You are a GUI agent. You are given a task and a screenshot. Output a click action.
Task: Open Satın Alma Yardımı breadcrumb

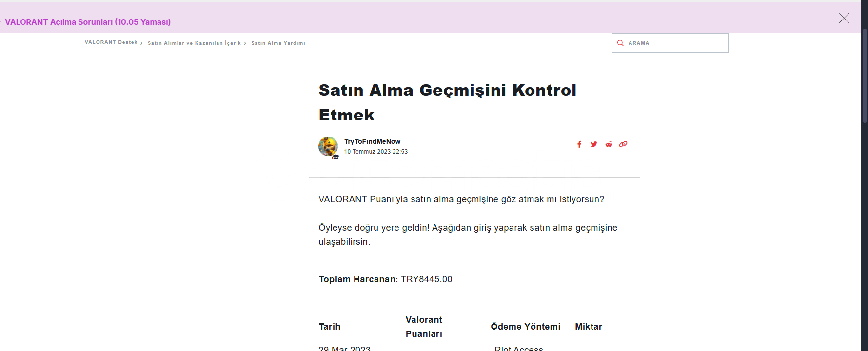278,43
